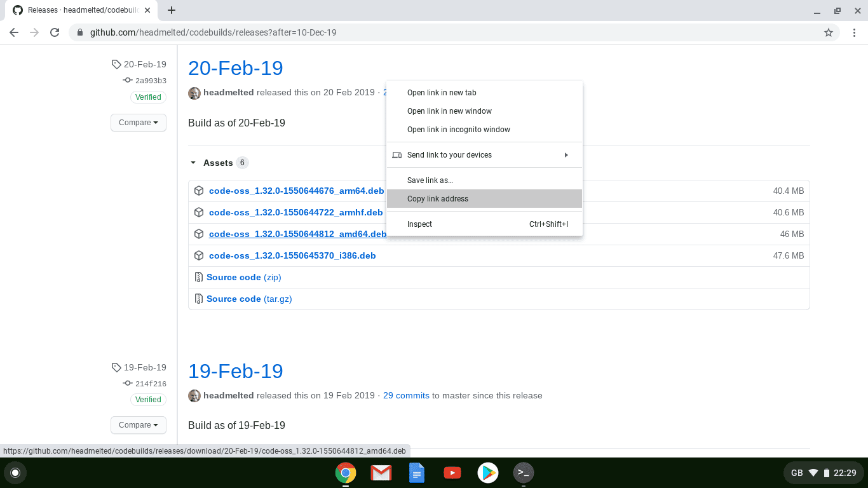Download code-oss_1.32.0-1550644722_armhf.deb
Screen dimensions: 868x488
296,212
